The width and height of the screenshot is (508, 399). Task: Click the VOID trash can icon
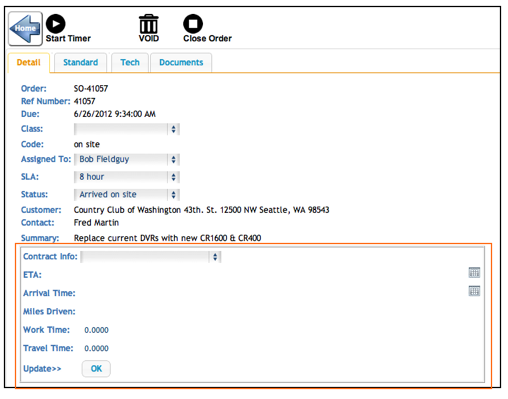click(x=148, y=24)
